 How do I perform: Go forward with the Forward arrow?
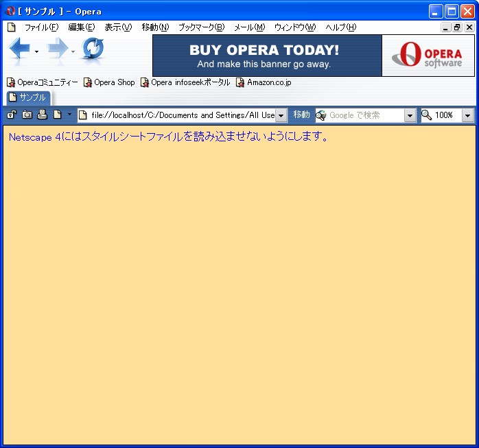point(58,48)
